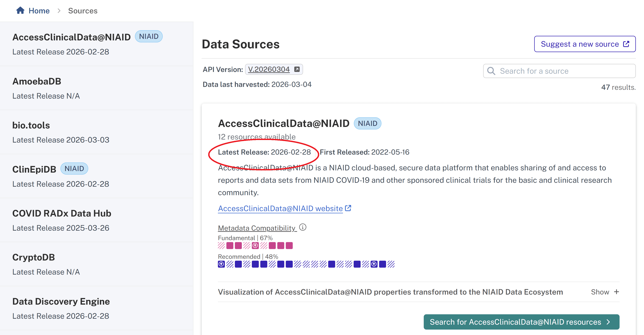This screenshot has width=644, height=335.
Task: Click last solid pink Fundamental square
Action: pyautogui.click(x=289, y=246)
